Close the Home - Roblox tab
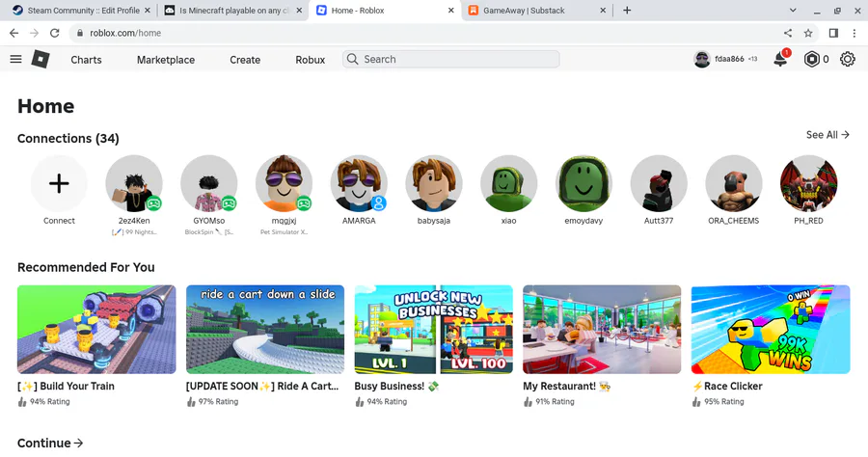 (x=451, y=11)
